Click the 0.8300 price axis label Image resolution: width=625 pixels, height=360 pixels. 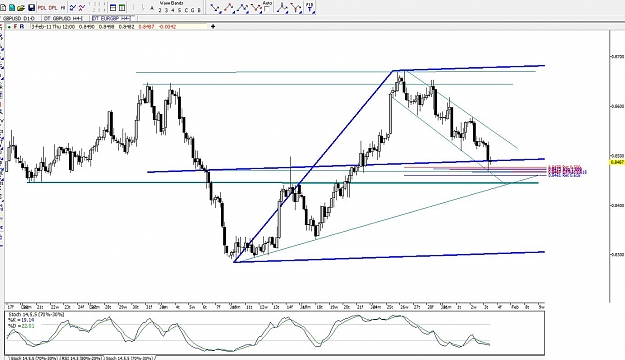[617, 254]
